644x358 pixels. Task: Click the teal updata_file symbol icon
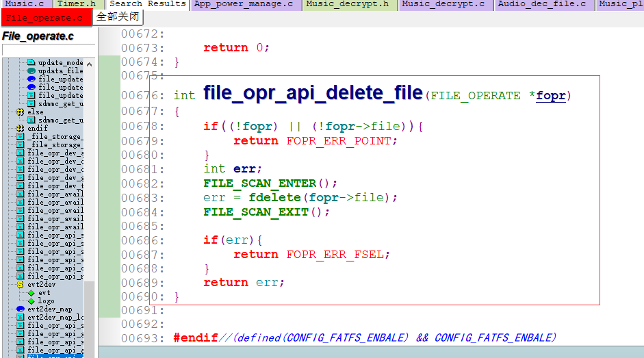(31, 71)
